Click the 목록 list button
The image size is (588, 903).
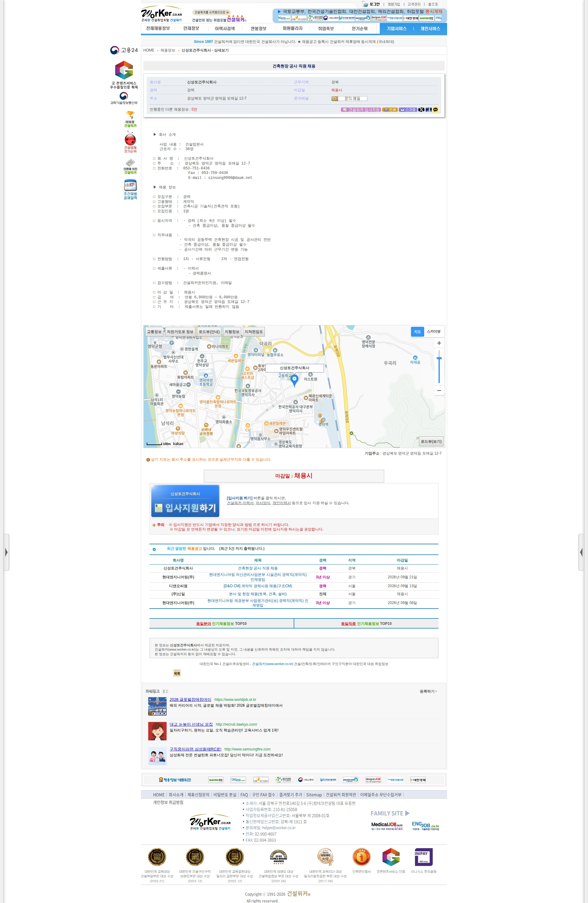pyautogui.click(x=177, y=673)
